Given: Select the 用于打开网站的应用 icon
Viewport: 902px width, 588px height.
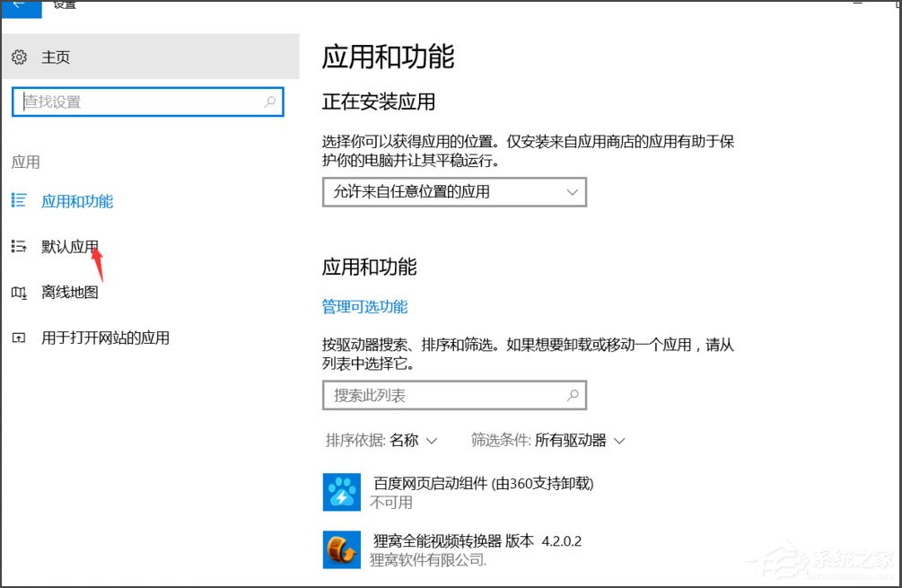Looking at the screenshot, I should coord(19,338).
